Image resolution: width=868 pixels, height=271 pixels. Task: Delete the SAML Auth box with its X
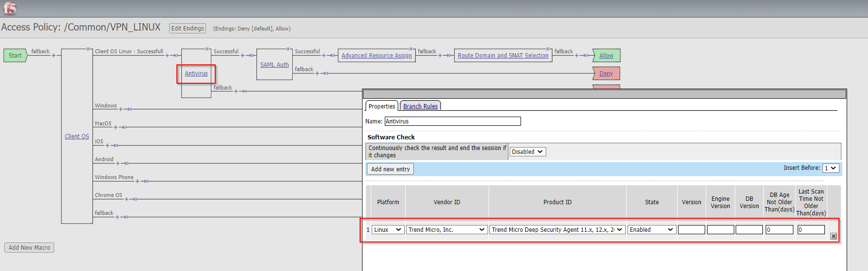click(x=288, y=49)
